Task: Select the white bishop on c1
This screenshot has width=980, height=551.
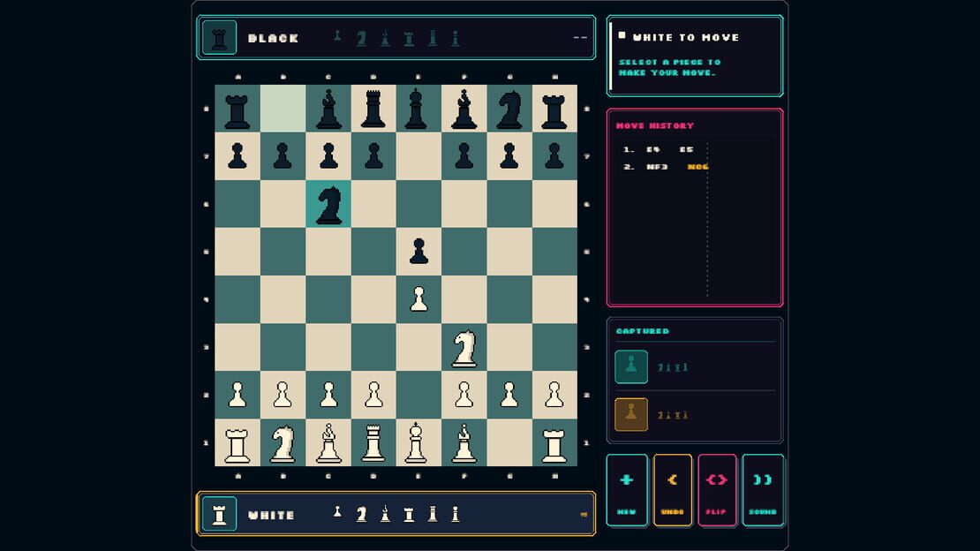Action: point(328,442)
